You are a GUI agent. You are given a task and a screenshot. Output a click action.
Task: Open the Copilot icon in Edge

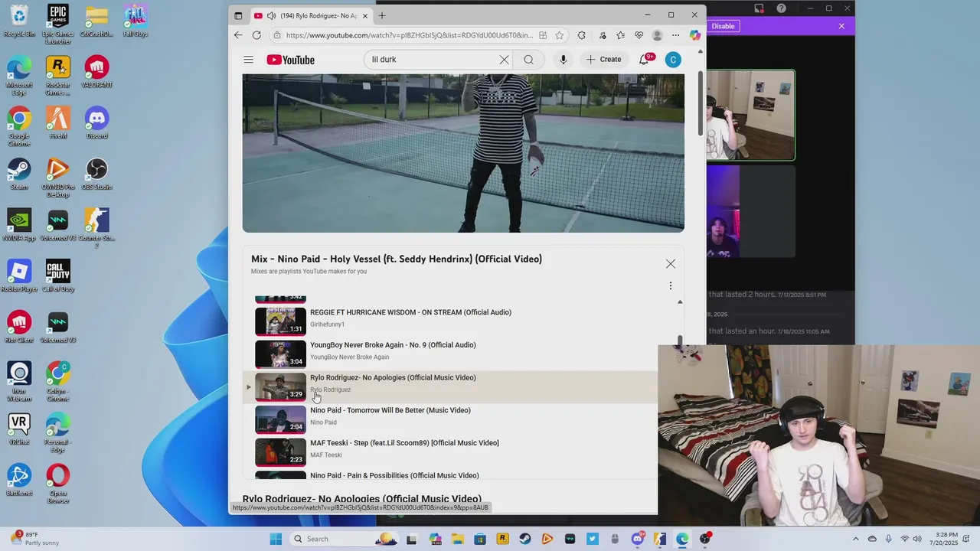pyautogui.click(x=694, y=35)
